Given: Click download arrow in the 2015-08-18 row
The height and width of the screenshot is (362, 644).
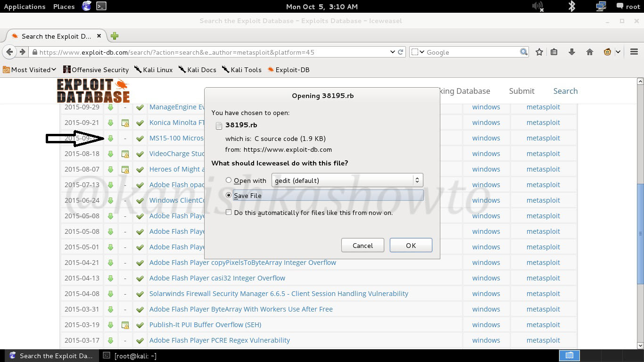Looking at the screenshot, I should tap(110, 154).
